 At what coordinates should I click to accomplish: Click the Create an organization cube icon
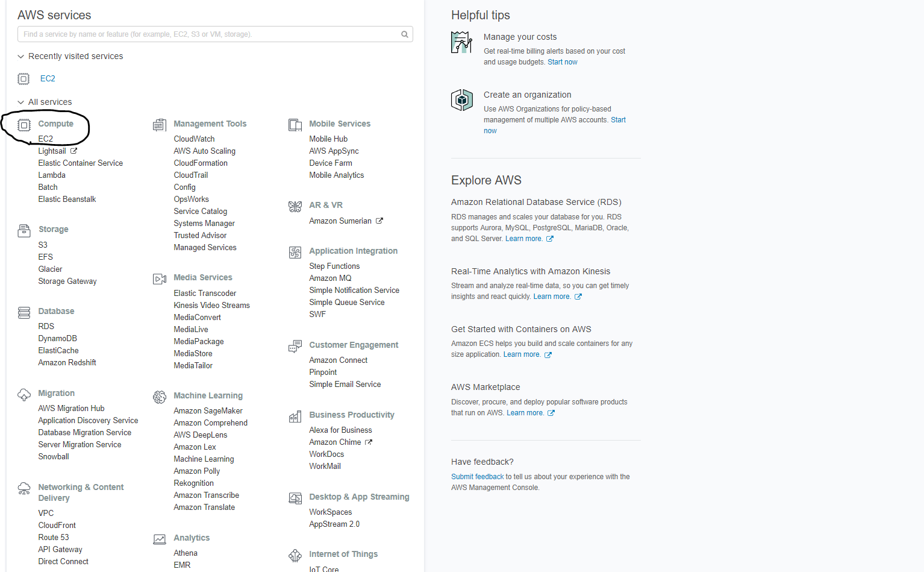point(462,100)
